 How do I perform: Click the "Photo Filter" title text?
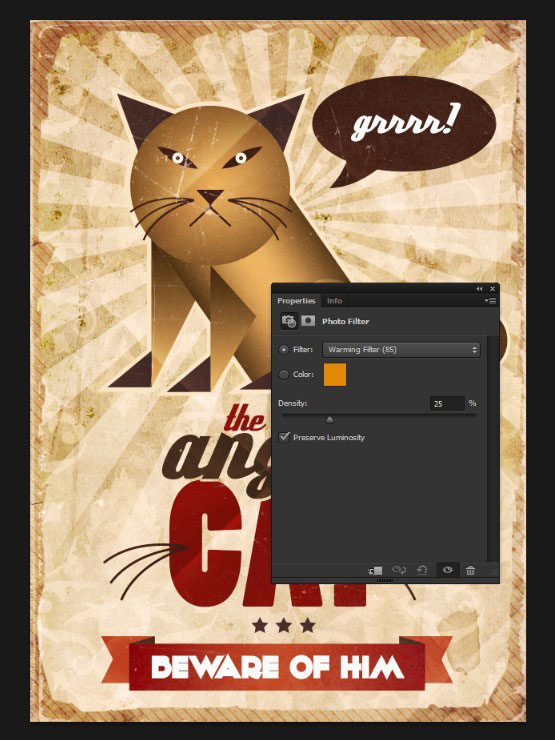(x=345, y=321)
